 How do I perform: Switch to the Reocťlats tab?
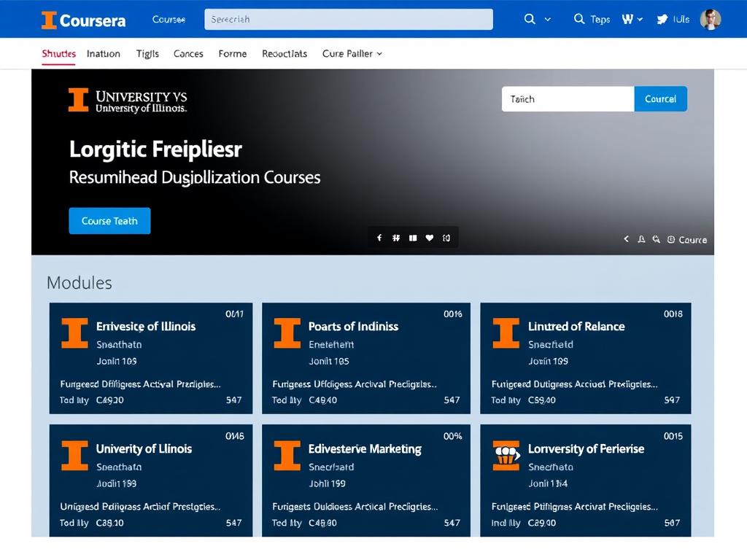[285, 54]
